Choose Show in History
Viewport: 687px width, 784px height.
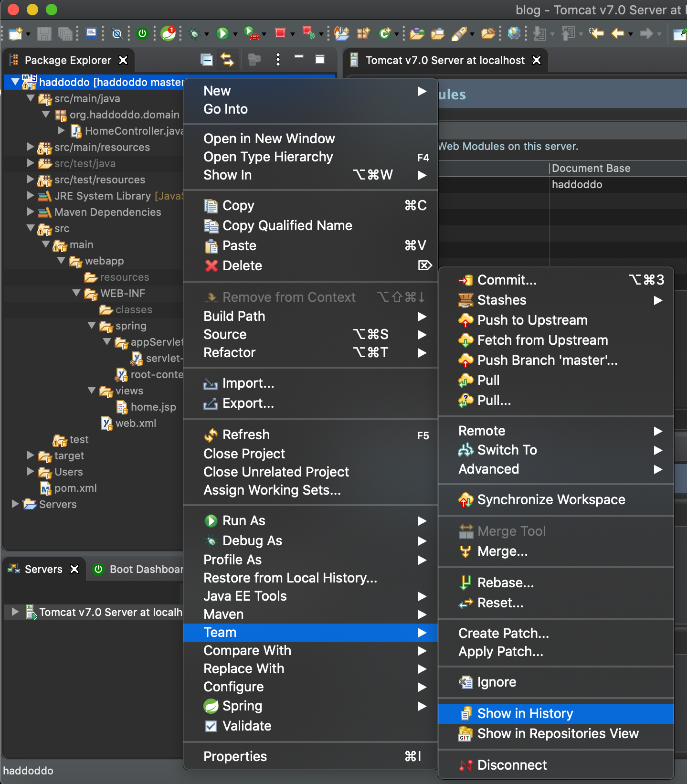[x=556, y=713]
